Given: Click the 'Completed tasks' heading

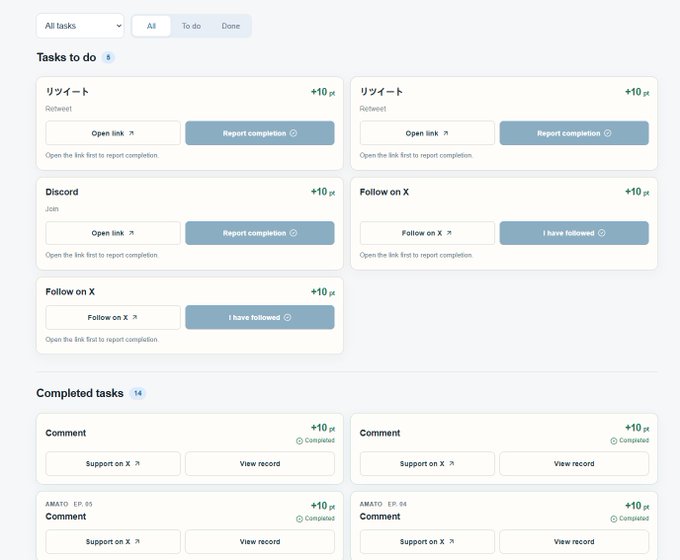Looking at the screenshot, I should (x=80, y=393).
